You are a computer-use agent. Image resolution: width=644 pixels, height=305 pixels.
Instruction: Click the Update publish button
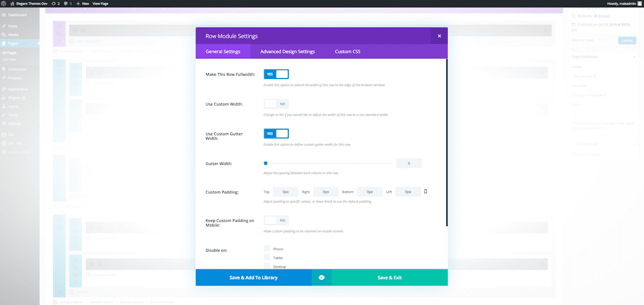pyautogui.click(x=627, y=40)
